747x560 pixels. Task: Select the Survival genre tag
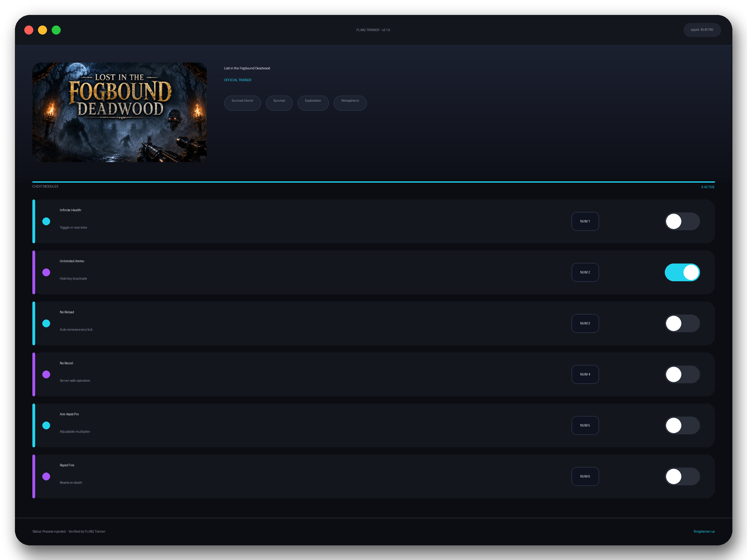[279, 103]
